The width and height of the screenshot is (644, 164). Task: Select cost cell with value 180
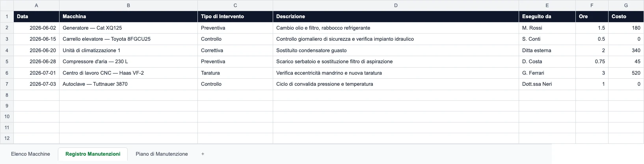pos(626,28)
